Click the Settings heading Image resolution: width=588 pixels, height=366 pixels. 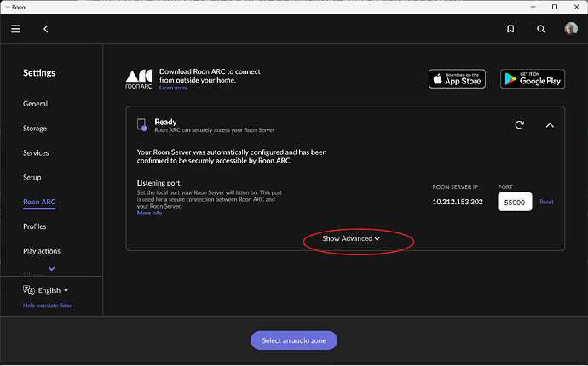39,73
